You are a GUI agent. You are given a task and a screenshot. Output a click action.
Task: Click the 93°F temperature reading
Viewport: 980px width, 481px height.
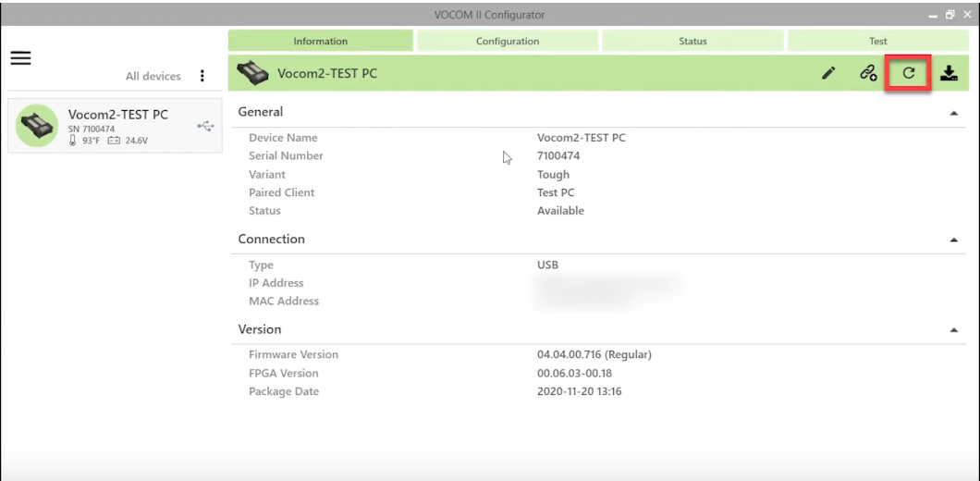(91, 141)
